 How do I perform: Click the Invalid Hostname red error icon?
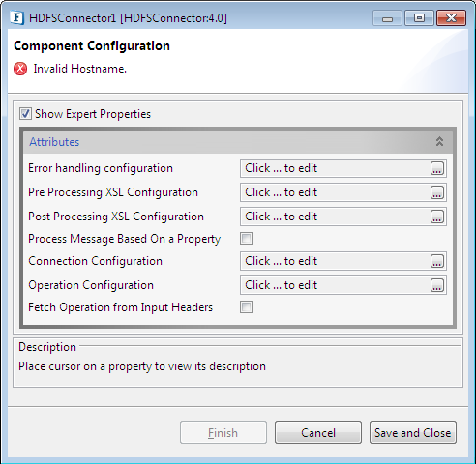[20, 69]
